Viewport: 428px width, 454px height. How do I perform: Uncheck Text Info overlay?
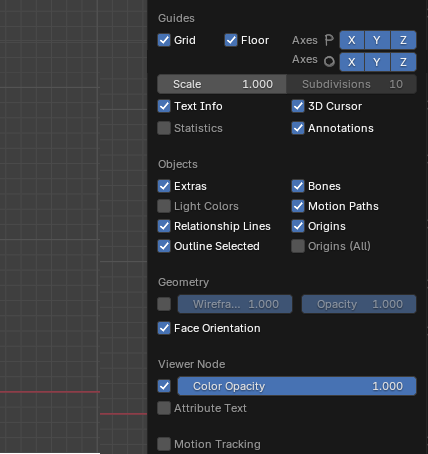(x=164, y=106)
